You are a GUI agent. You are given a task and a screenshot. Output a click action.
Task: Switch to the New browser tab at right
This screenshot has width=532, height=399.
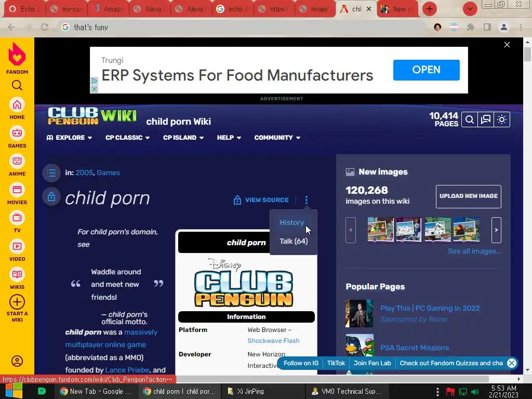(x=397, y=9)
